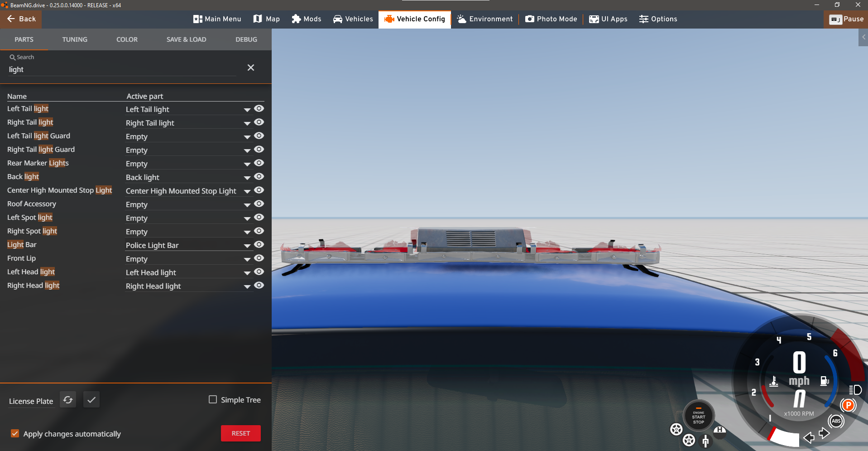Click the upper wheel differential icon
The image size is (868, 451).
676,429
